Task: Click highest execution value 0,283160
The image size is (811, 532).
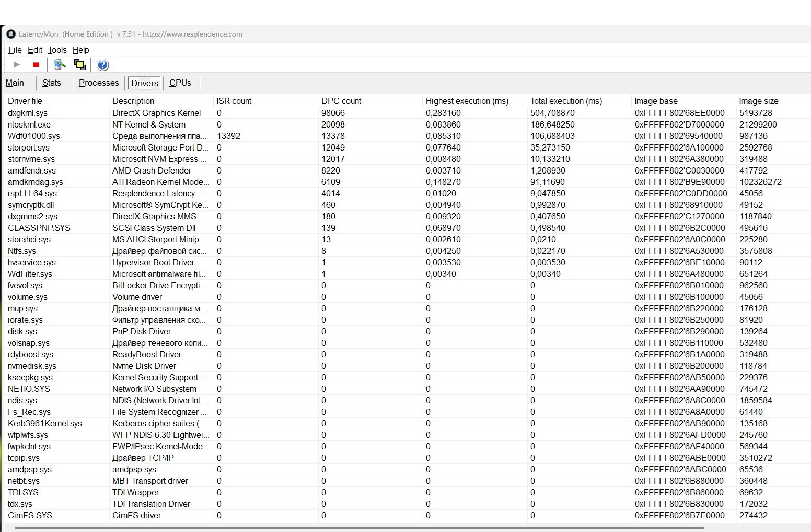Action: (443, 113)
